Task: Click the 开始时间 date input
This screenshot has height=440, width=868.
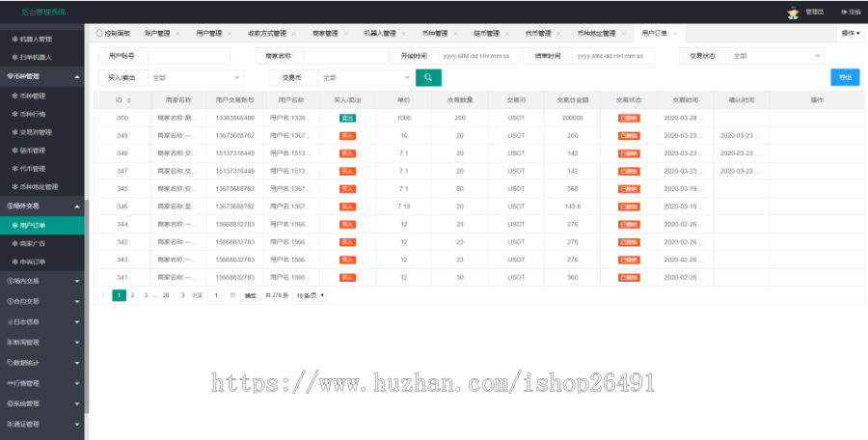Action: pos(480,56)
